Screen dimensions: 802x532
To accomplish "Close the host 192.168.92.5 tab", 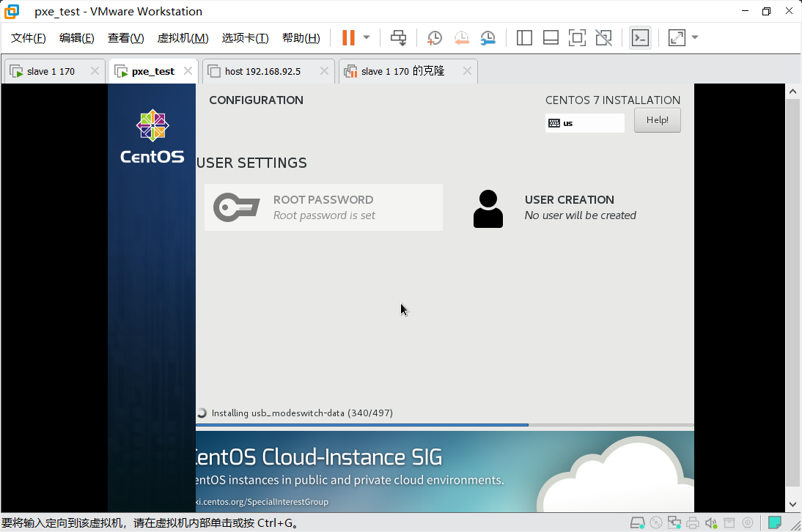I will click(x=324, y=71).
